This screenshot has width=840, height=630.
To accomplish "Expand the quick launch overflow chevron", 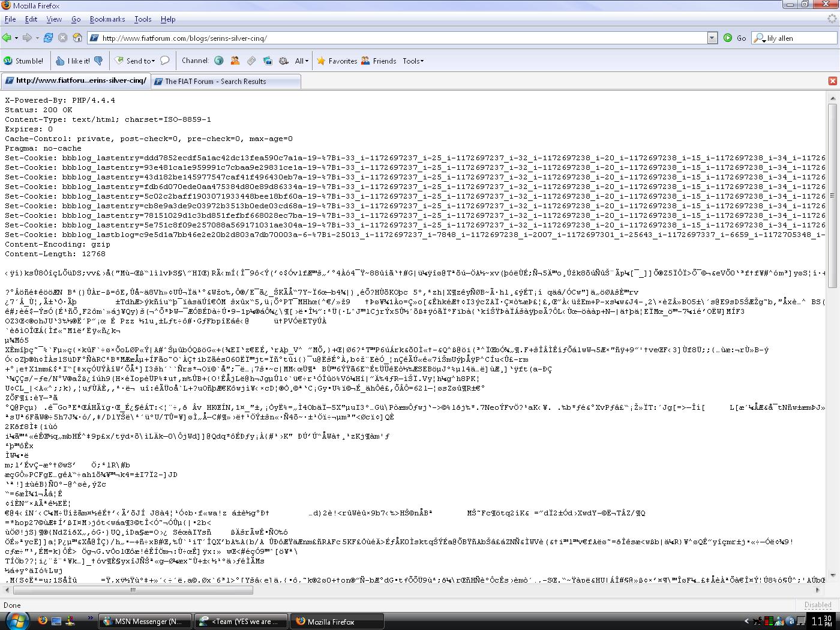I will [x=91, y=617].
